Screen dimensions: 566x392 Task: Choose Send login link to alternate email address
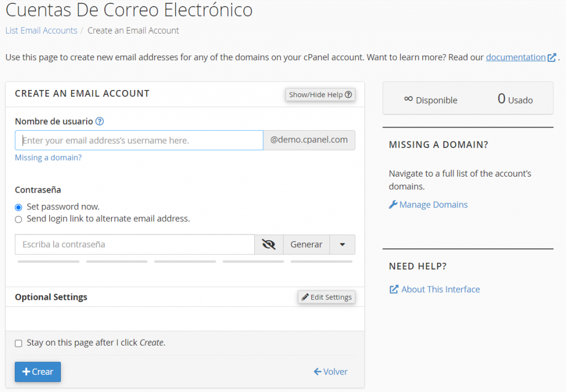pyautogui.click(x=18, y=219)
